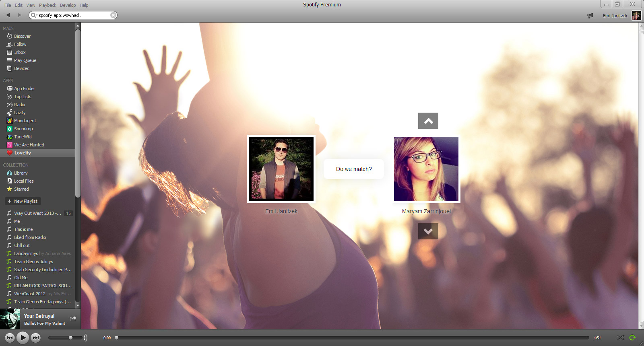Open the Develop menu
The image size is (644, 346).
point(68,5)
